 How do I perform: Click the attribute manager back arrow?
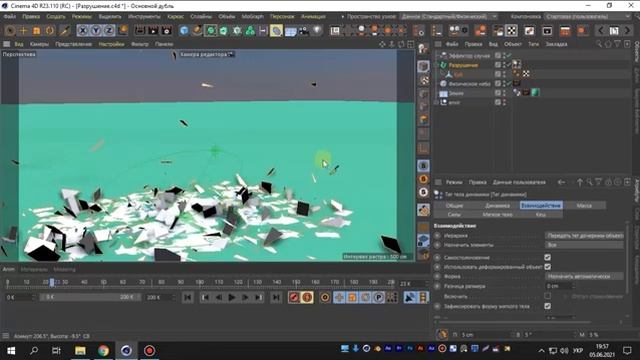tap(562, 182)
